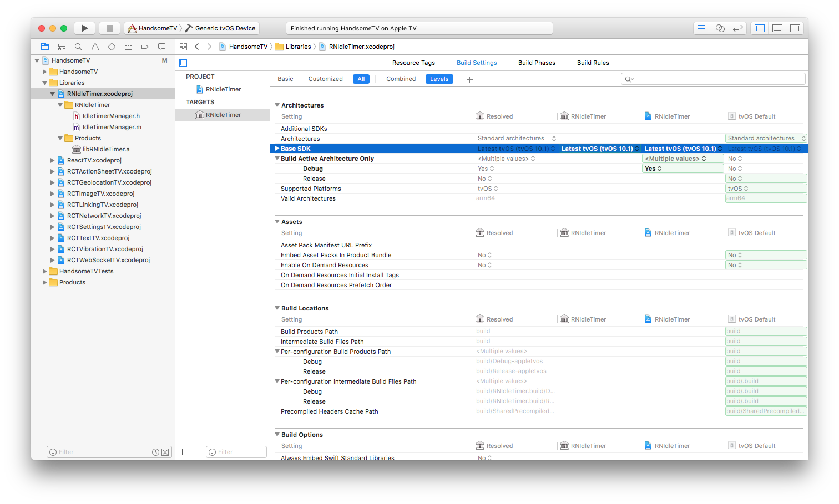Select the HandsomeTV scheme
839x504 pixels.
click(153, 28)
